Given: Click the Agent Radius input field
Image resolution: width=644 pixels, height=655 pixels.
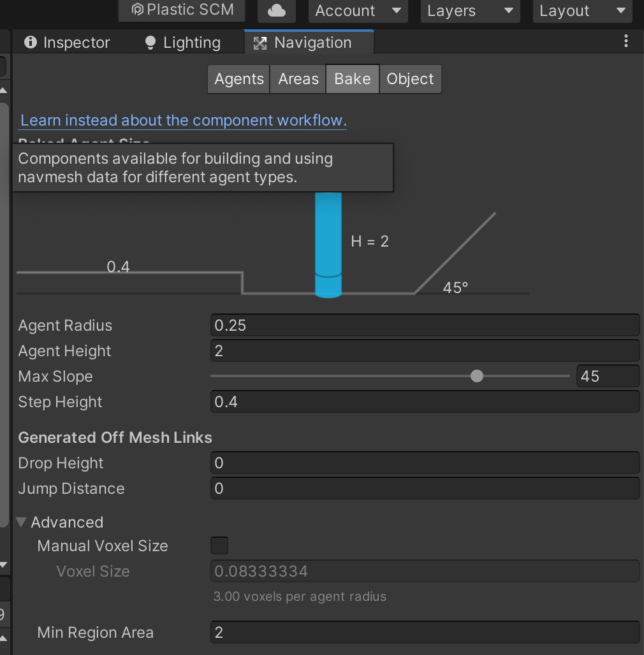Looking at the screenshot, I should coord(424,325).
